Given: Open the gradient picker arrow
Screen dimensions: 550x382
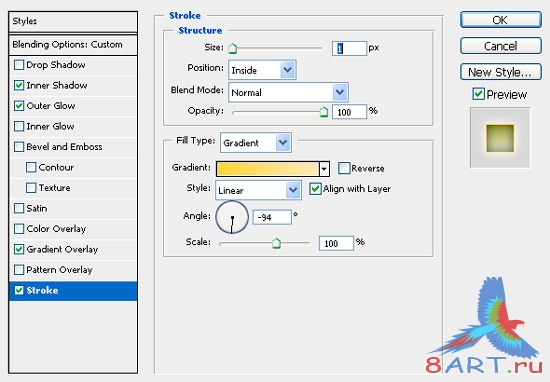Looking at the screenshot, I should pos(324,169).
